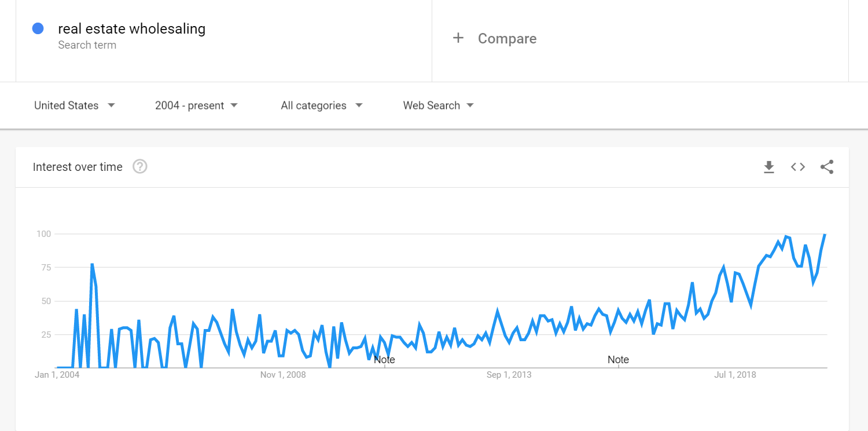Click the Interest over time heading
The width and height of the screenshot is (868, 431).
78,167
